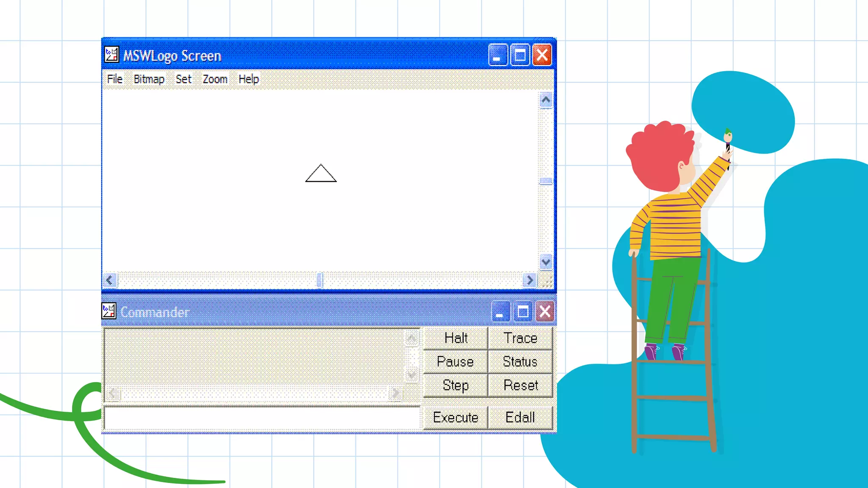Toggle the Step button
This screenshot has height=488, width=868.
pos(456,385)
